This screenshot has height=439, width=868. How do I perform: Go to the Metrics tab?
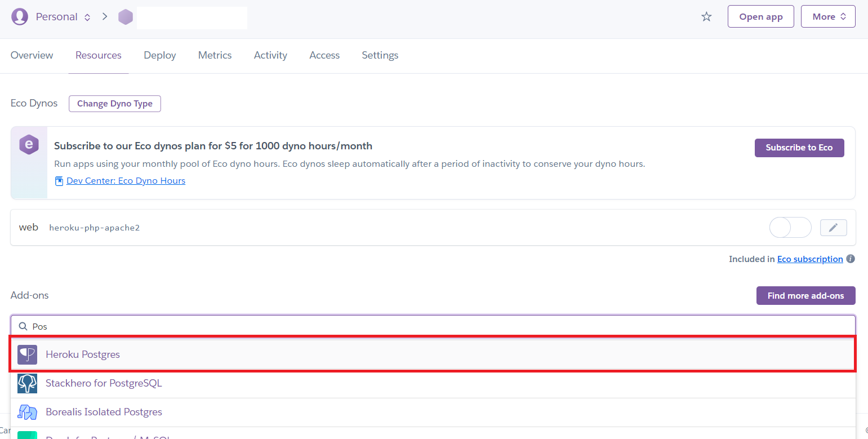215,55
